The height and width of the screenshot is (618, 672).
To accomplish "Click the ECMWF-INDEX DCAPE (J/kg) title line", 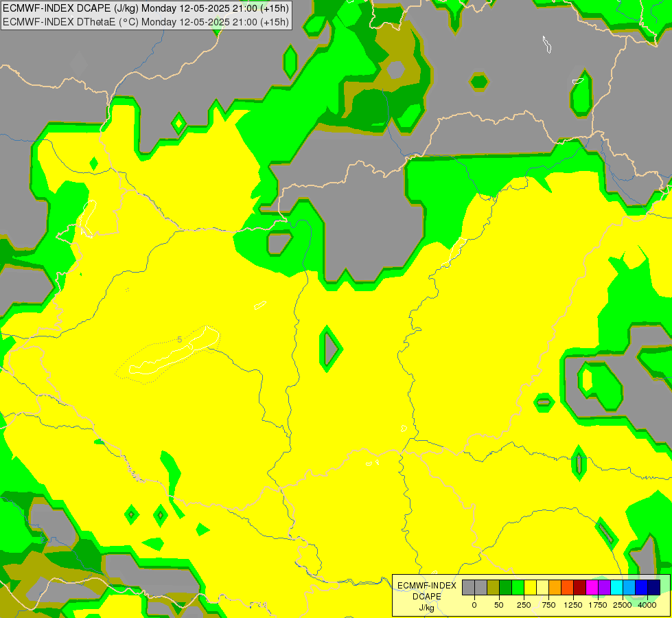I will point(146,8).
